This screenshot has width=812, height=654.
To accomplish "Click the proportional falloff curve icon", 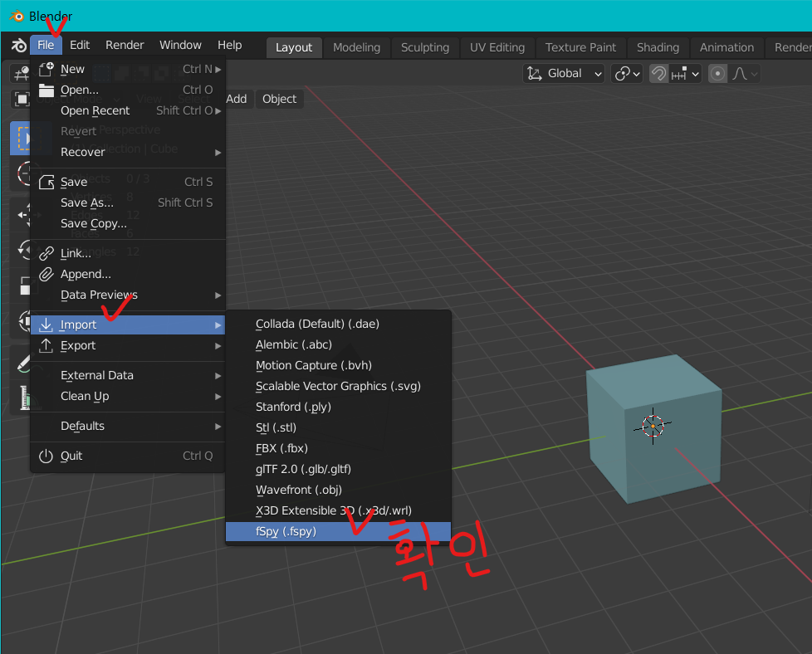I will (x=740, y=74).
